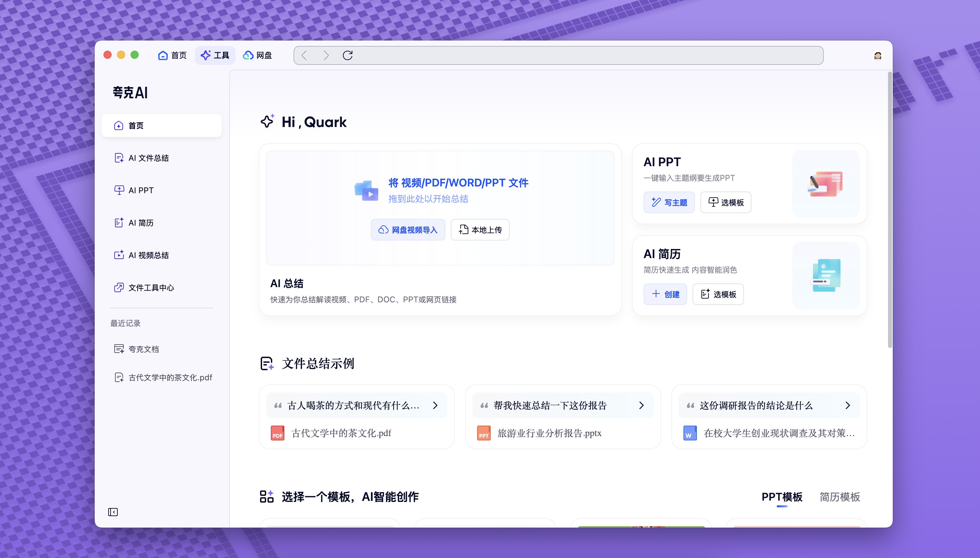Image resolution: width=980 pixels, height=558 pixels.
Task: Go back with the left arrow icon
Action: pyautogui.click(x=304, y=56)
